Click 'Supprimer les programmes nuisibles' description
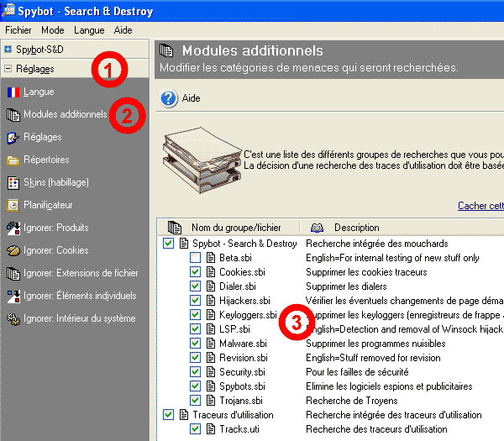Viewport: 504px width, 441px height. 375,344
